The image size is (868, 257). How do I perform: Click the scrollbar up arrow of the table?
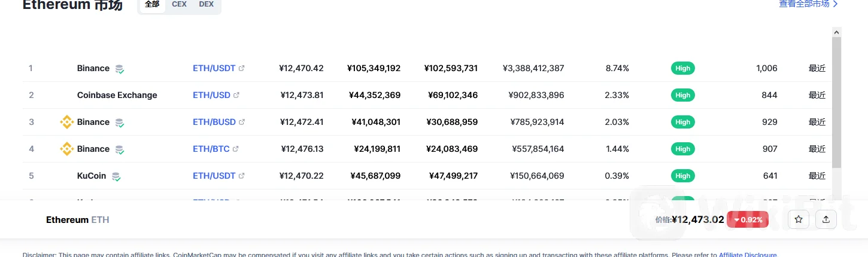tap(837, 32)
